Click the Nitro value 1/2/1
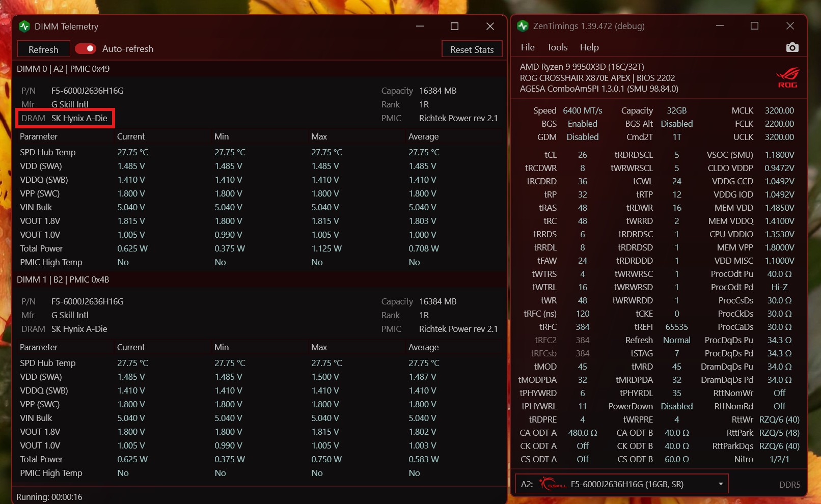The height and width of the screenshot is (504, 821). (x=780, y=460)
